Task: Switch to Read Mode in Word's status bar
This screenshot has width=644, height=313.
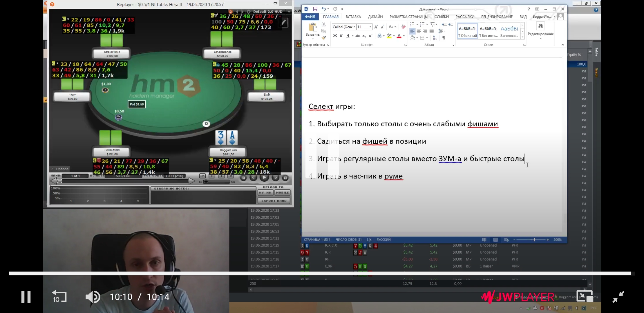Action: tap(484, 240)
